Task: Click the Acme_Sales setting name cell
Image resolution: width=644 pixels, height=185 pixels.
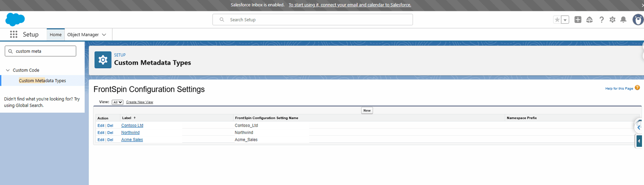Action: point(246,140)
